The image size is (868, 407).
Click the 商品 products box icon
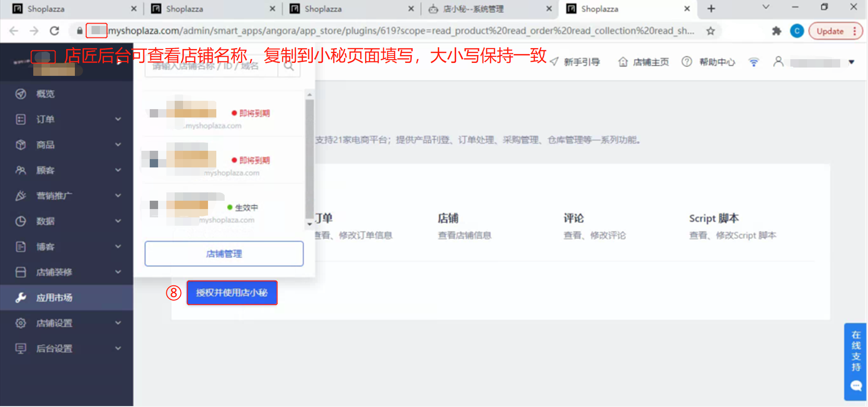pos(21,145)
